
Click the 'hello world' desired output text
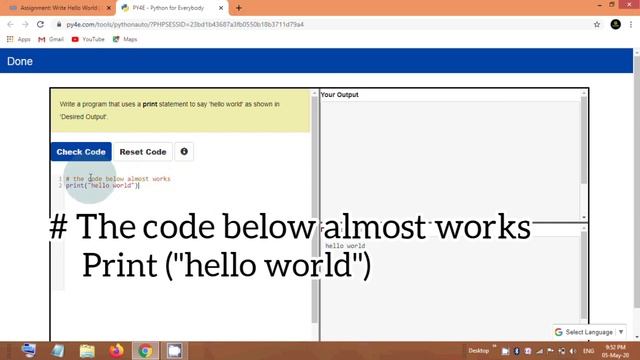pos(345,246)
